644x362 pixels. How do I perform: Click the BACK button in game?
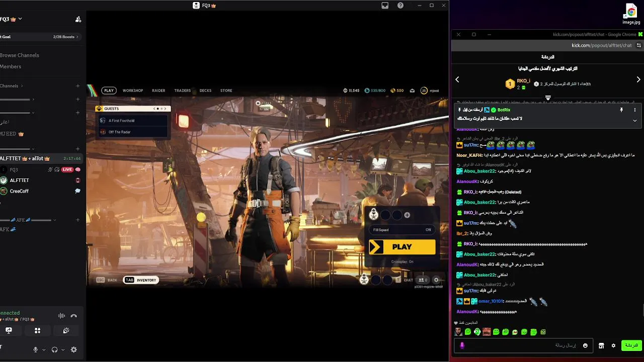point(107,280)
